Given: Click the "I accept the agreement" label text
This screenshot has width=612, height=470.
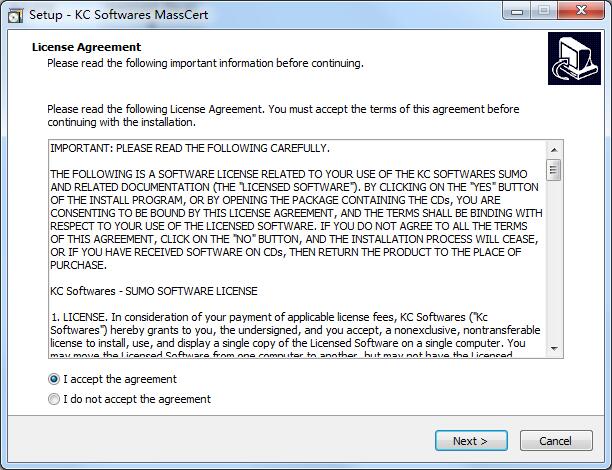Looking at the screenshot, I should coord(120,380).
